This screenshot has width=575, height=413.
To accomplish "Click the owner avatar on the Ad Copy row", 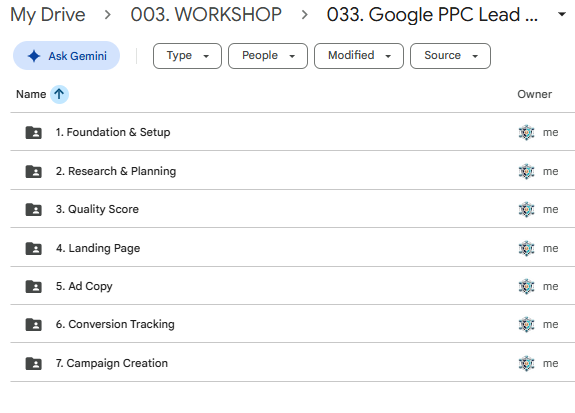I will click(527, 286).
